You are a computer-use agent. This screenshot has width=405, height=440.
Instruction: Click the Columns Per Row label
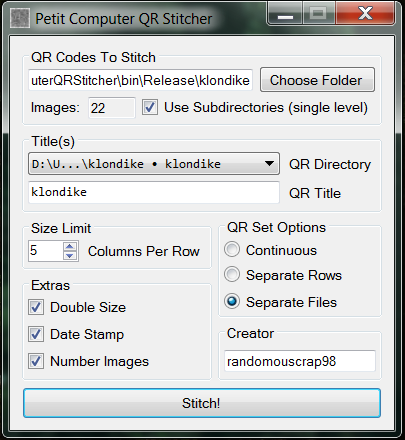point(144,251)
